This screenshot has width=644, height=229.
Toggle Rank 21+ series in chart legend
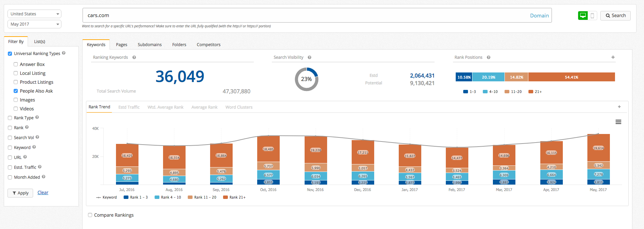tap(234, 197)
